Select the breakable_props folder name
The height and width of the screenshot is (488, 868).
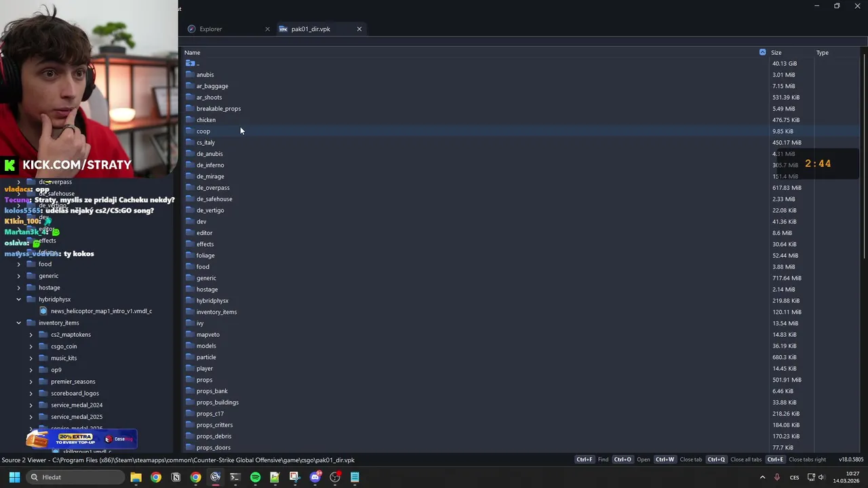click(x=218, y=108)
